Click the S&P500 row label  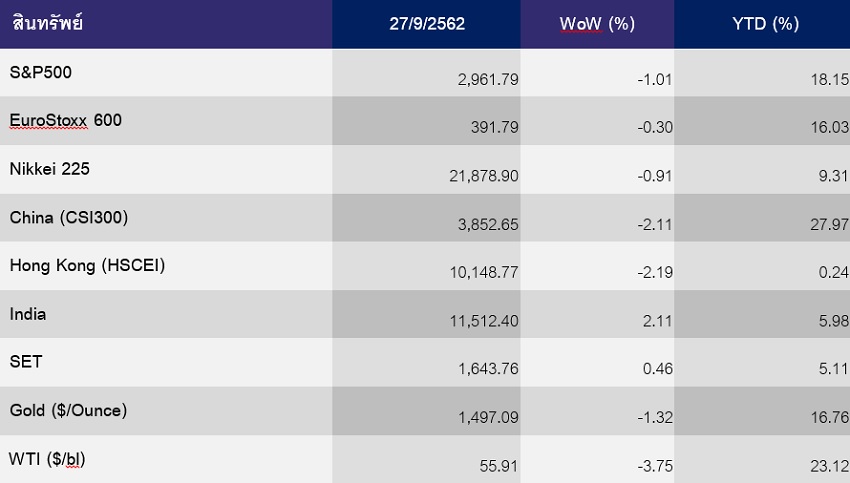point(41,72)
